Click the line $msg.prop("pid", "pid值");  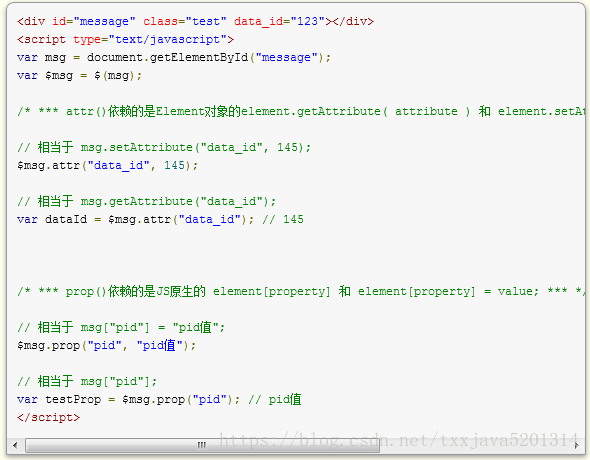coord(106,346)
